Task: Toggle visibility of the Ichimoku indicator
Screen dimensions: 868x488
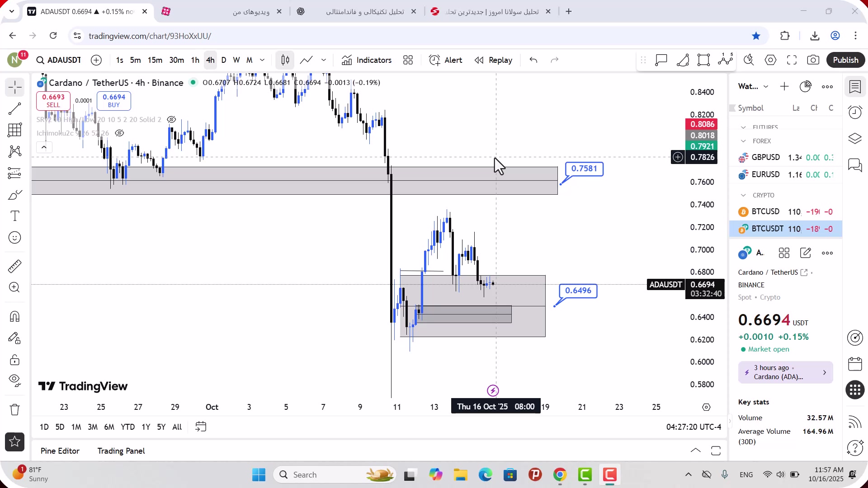Action: click(x=119, y=133)
